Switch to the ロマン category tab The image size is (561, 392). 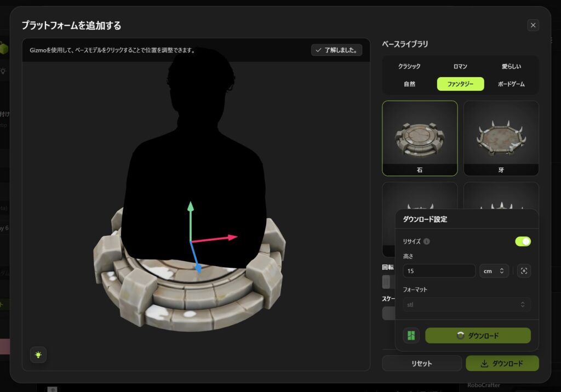click(x=460, y=66)
